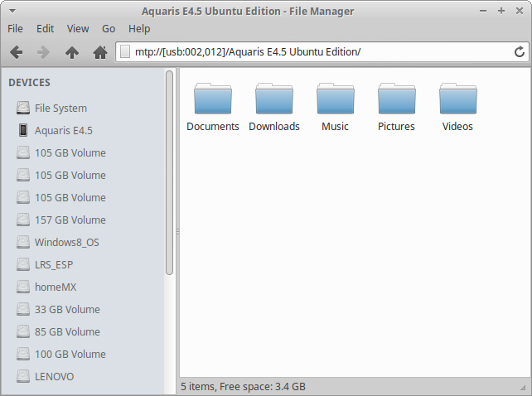Select the Pictures folder label
The height and width of the screenshot is (396, 532).
[396, 126]
